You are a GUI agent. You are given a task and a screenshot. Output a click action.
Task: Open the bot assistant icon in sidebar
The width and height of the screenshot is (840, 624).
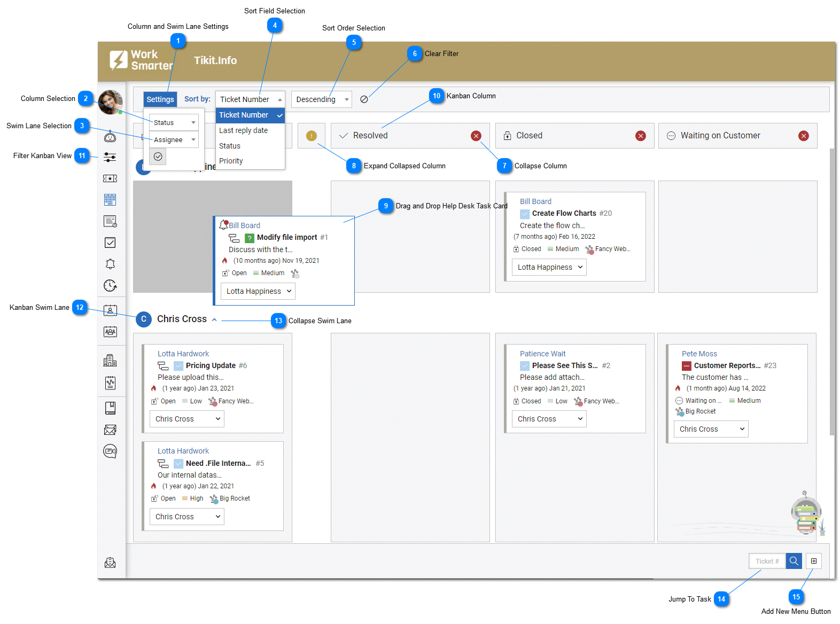click(110, 137)
